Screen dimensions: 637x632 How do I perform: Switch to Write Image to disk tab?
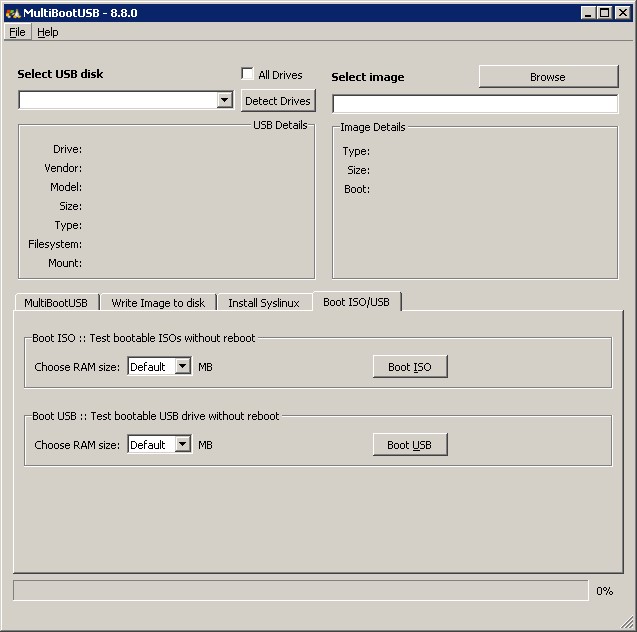[x=158, y=303]
